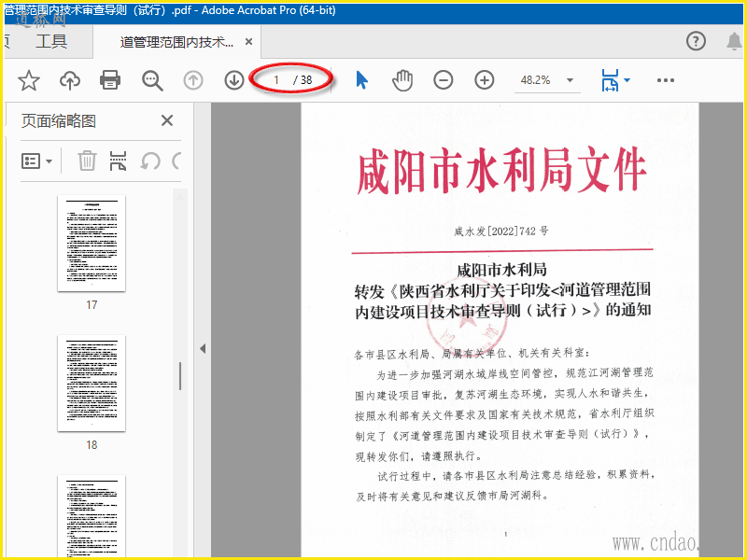
Task: Collapse the navigation pane with left arrow
Action: coord(203,348)
